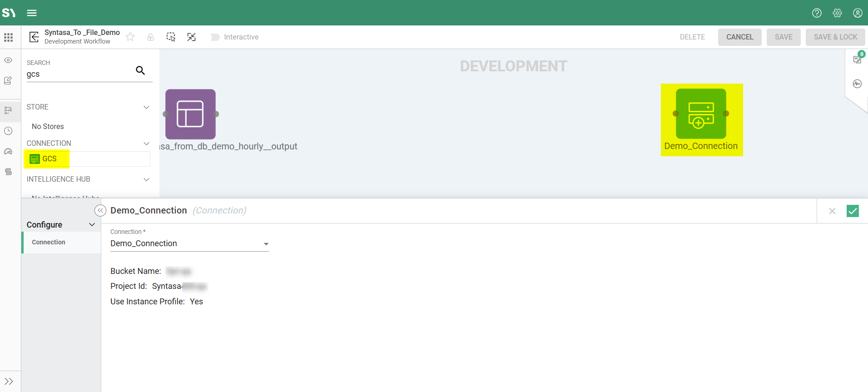Toggle the Interactive mode switch
The image size is (868, 392).
(x=215, y=37)
